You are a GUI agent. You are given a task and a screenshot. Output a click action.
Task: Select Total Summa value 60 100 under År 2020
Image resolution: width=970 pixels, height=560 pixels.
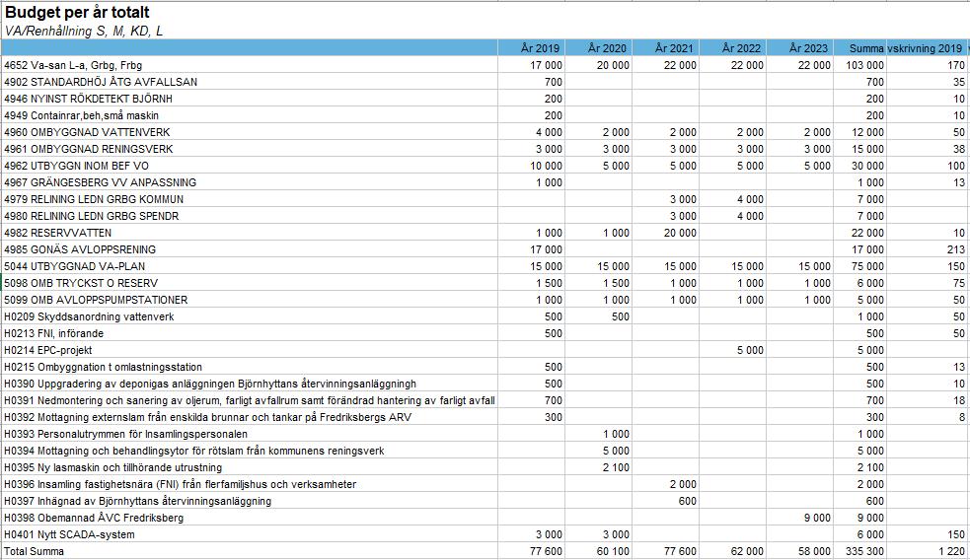613,551
